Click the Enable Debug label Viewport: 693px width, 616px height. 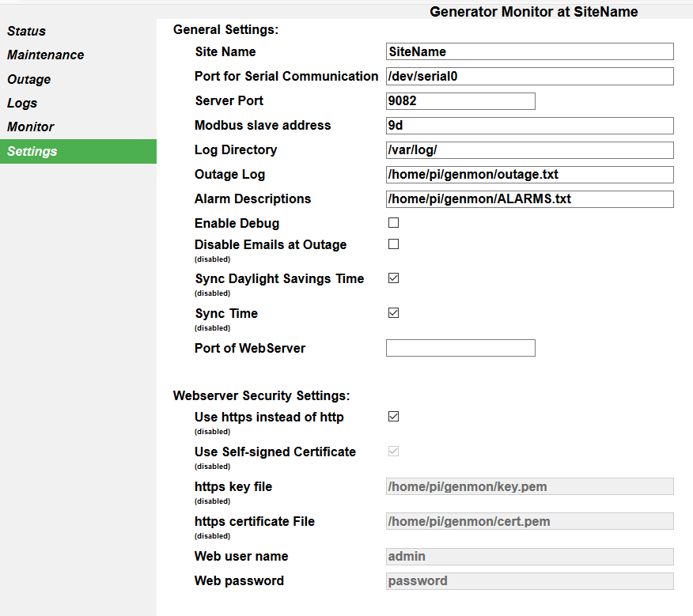pyautogui.click(x=237, y=224)
